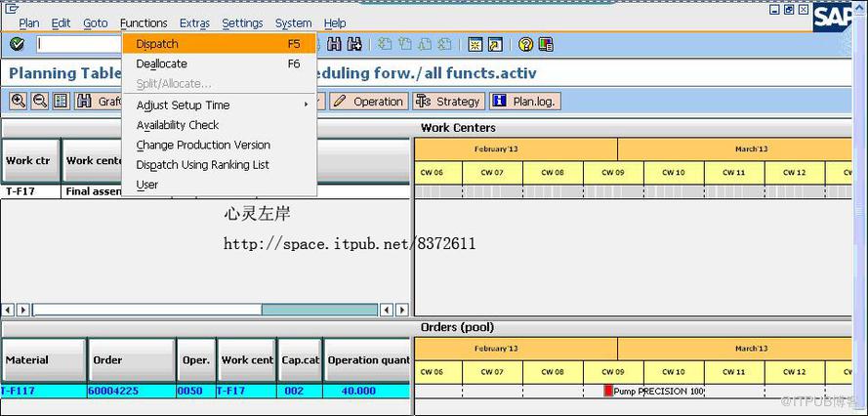Image resolution: width=868 pixels, height=416 pixels.
Task: Click the restore window icon at top right
Action: (x=788, y=10)
